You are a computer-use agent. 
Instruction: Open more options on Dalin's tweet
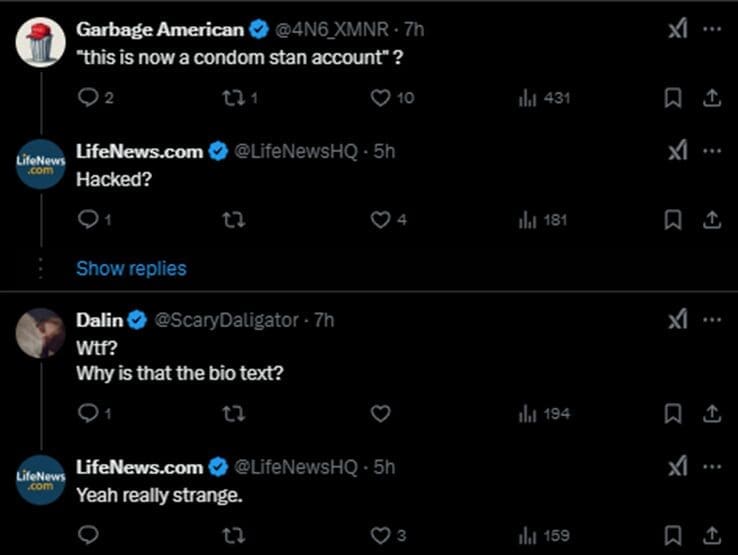(x=711, y=320)
